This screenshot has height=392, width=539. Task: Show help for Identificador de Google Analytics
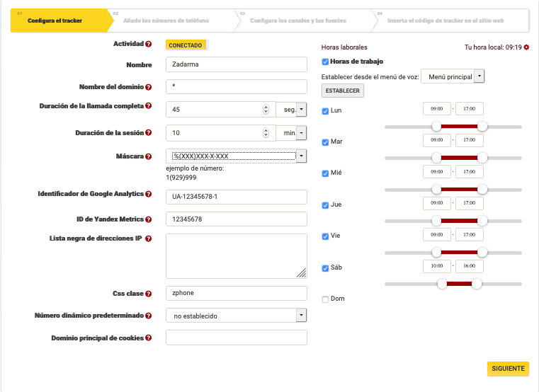point(148,194)
